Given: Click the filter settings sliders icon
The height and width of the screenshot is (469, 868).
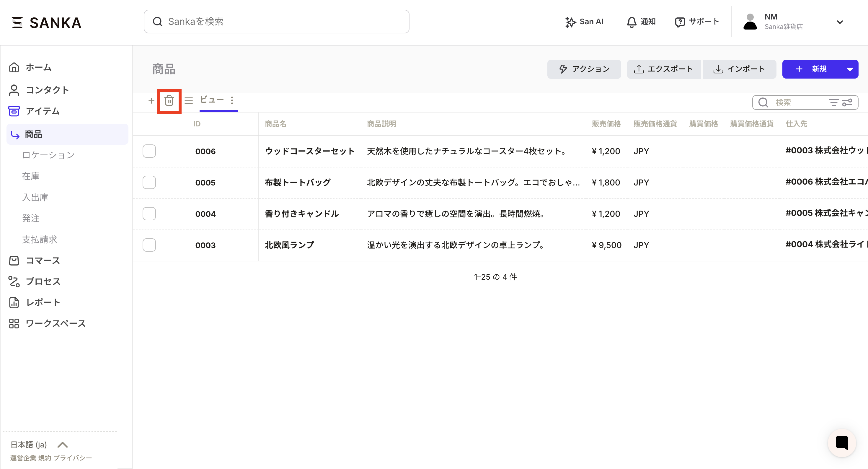Looking at the screenshot, I should pos(847,102).
